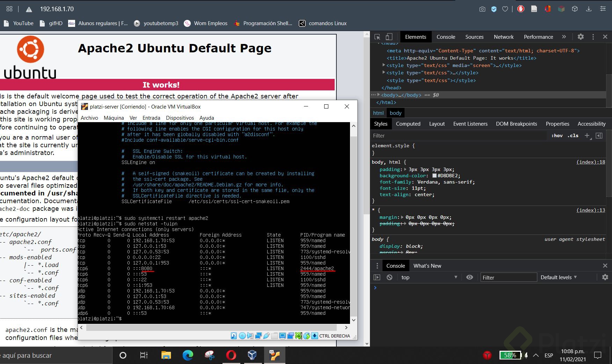Open the top context dropdown
The image size is (612, 364).
pyautogui.click(x=429, y=277)
